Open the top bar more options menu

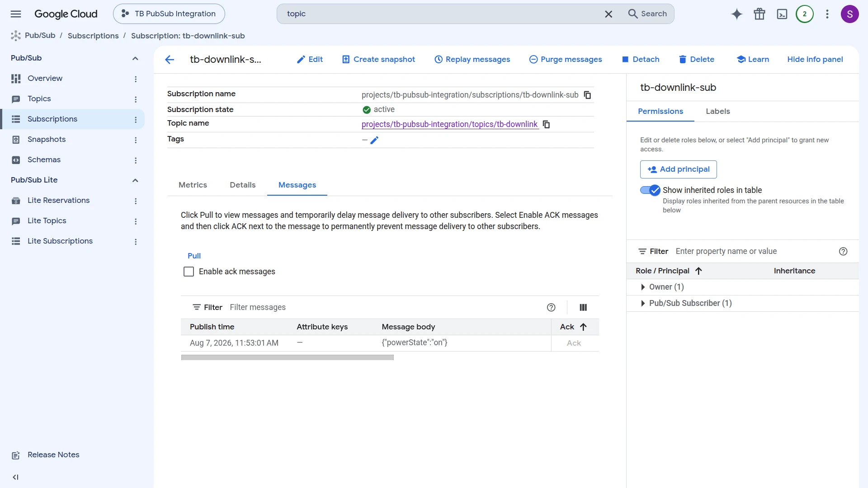[827, 14]
